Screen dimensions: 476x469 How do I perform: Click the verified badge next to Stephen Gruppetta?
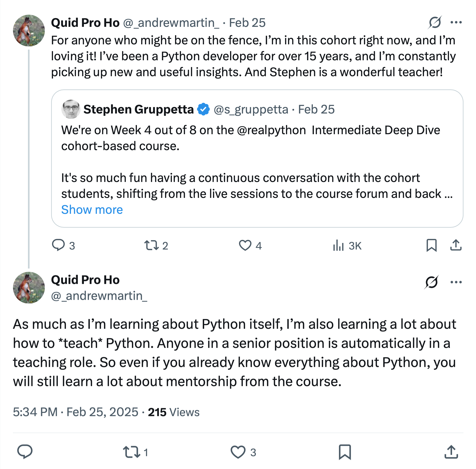[x=204, y=109]
